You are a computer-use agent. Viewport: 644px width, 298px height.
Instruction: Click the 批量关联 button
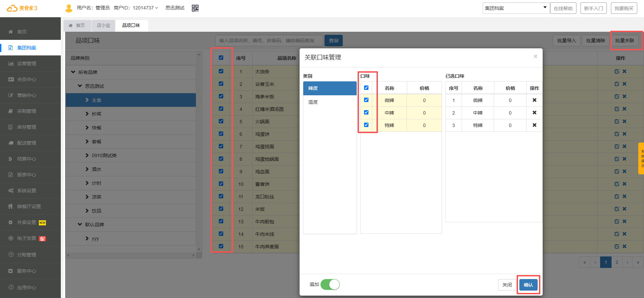624,41
